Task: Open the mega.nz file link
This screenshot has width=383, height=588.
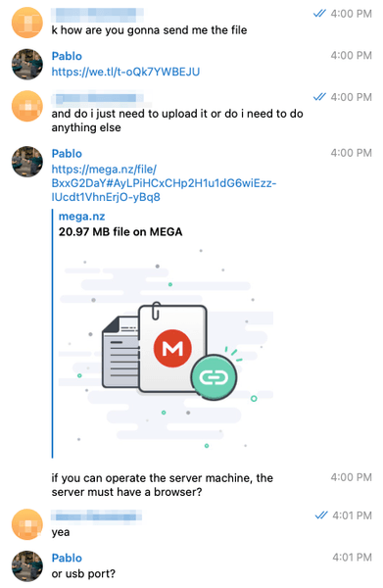Action: [x=164, y=183]
